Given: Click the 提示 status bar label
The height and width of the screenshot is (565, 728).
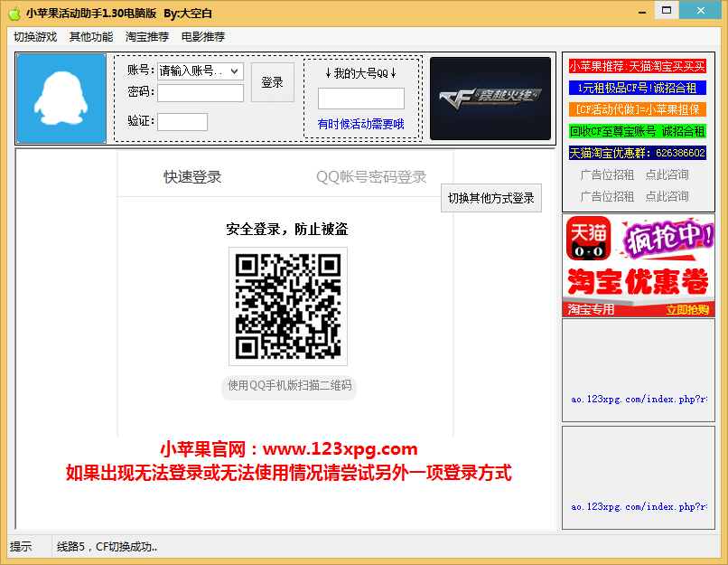Looking at the screenshot, I should pos(21,547).
